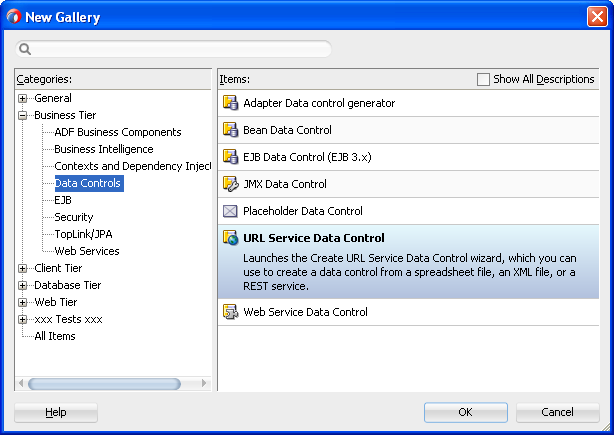The width and height of the screenshot is (614, 435).
Task: Choose Adapter Data control generator item
Action: point(408,103)
